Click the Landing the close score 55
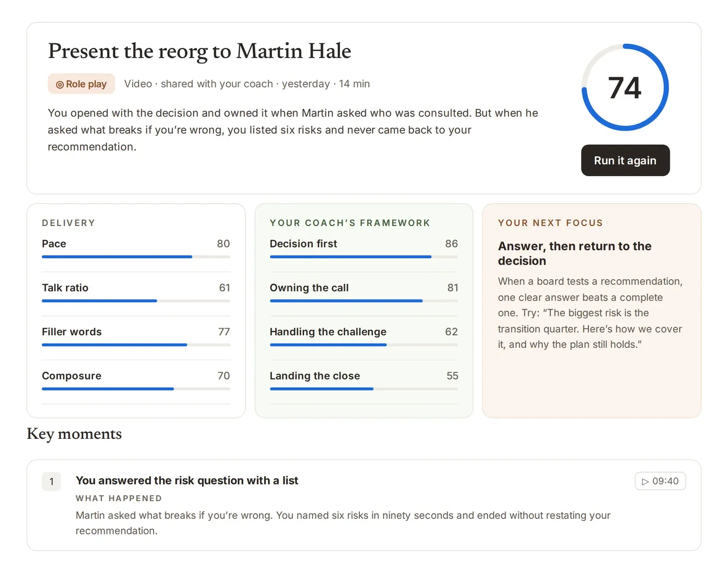The width and height of the screenshot is (728, 576). coord(452,375)
